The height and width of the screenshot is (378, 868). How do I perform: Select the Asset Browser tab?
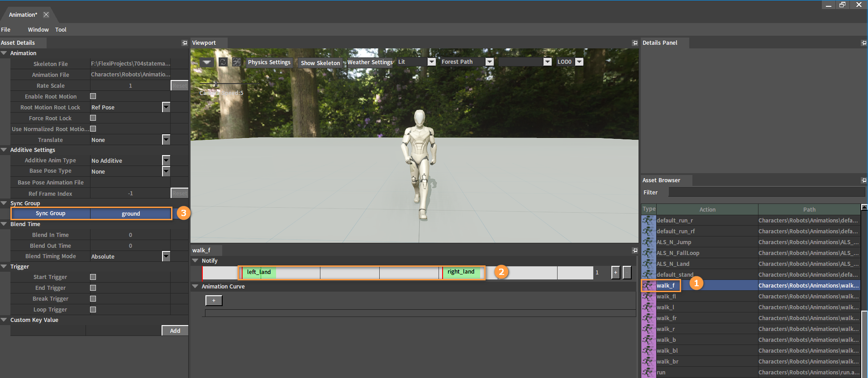(x=661, y=180)
